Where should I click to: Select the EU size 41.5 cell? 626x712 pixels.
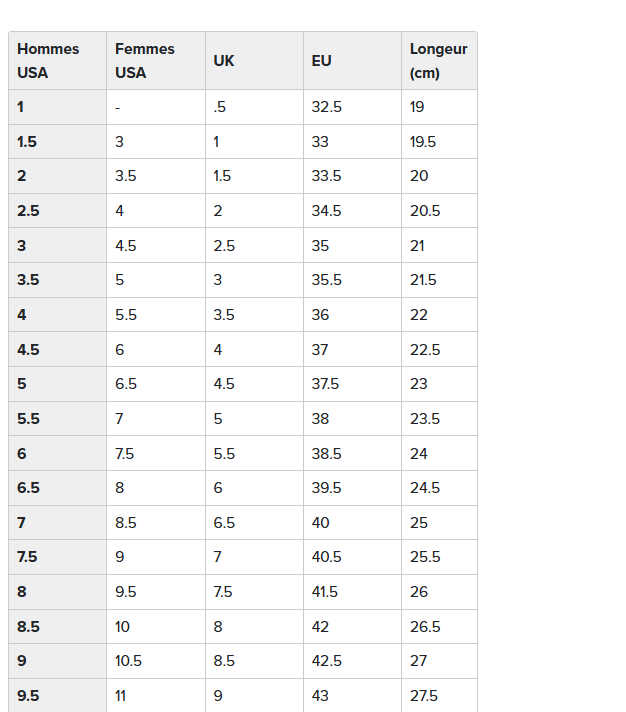click(325, 592)
